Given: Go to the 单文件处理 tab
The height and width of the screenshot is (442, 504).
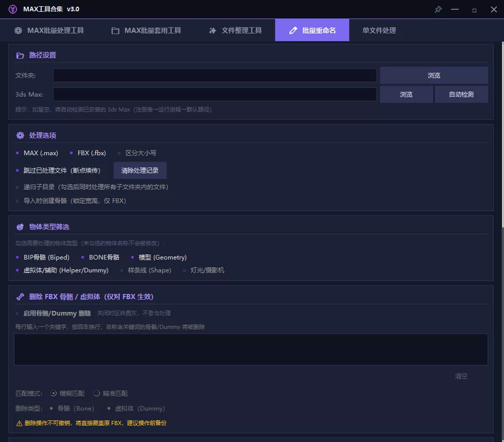Looking at the screenshot, I should [379, 30].
